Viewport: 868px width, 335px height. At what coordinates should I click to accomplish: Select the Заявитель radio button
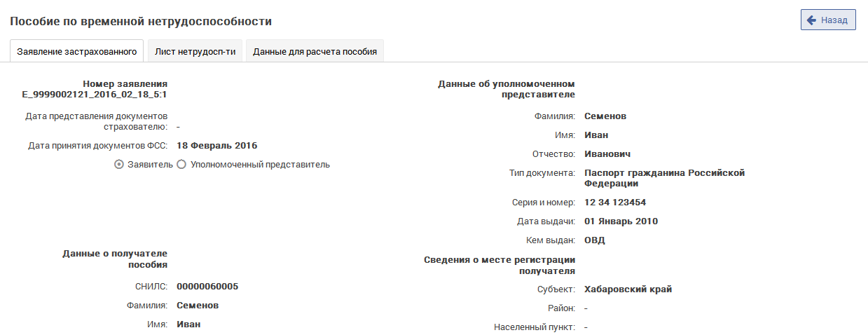pyautogui.click(x=119, y=165)
